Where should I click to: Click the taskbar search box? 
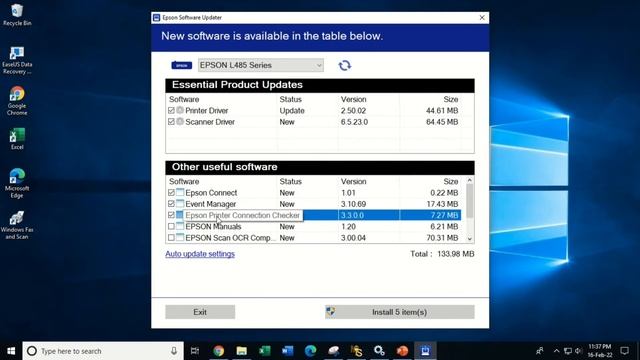[x=103, y=351]
